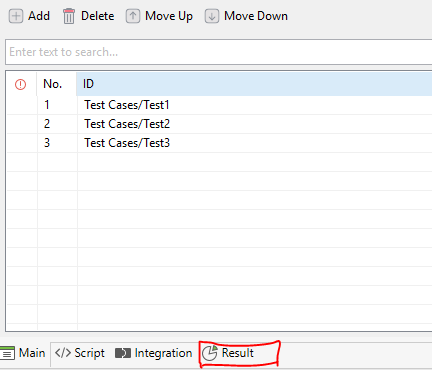The height and width of the screenshot is (370, 432).
Task: Click the Add plus icon
Action: coord(16,16)
